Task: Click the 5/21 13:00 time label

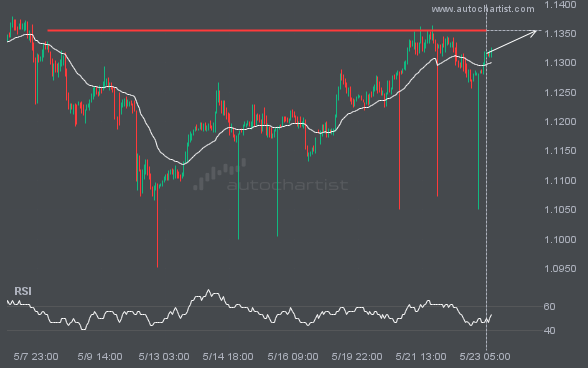Action: click(x=421, y=356)
